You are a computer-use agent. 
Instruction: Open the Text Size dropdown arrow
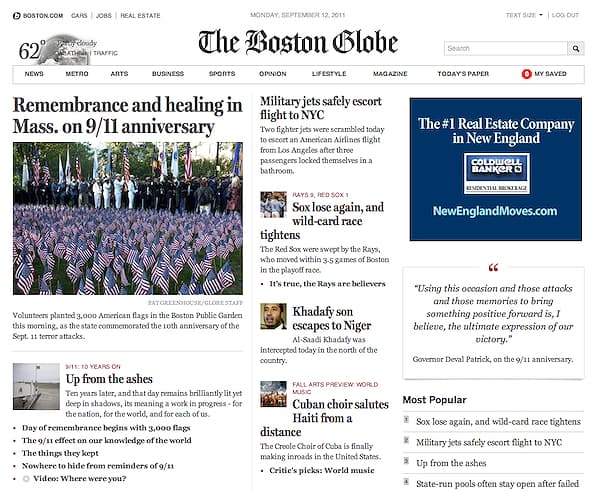click(541, 15)
